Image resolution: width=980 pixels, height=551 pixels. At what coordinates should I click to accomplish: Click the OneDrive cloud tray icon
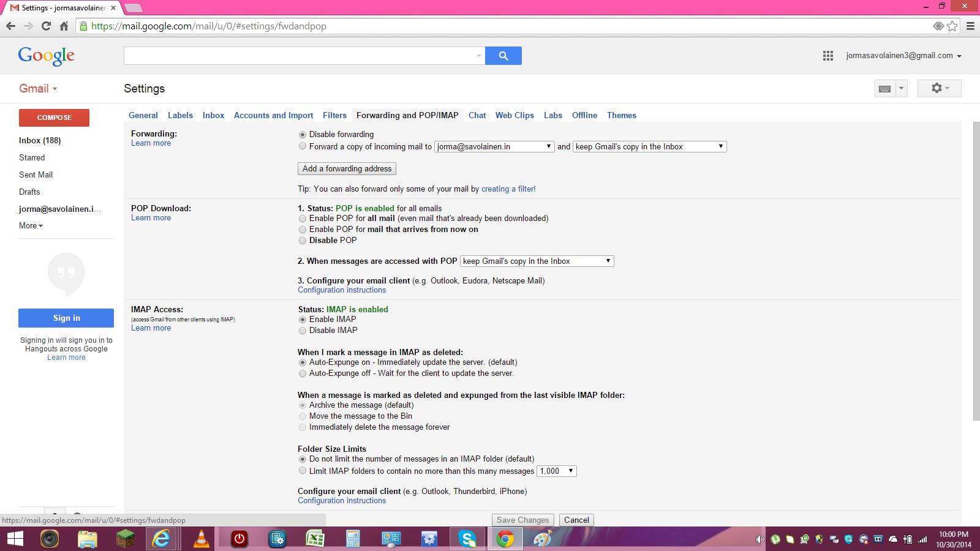coord(893,539)
